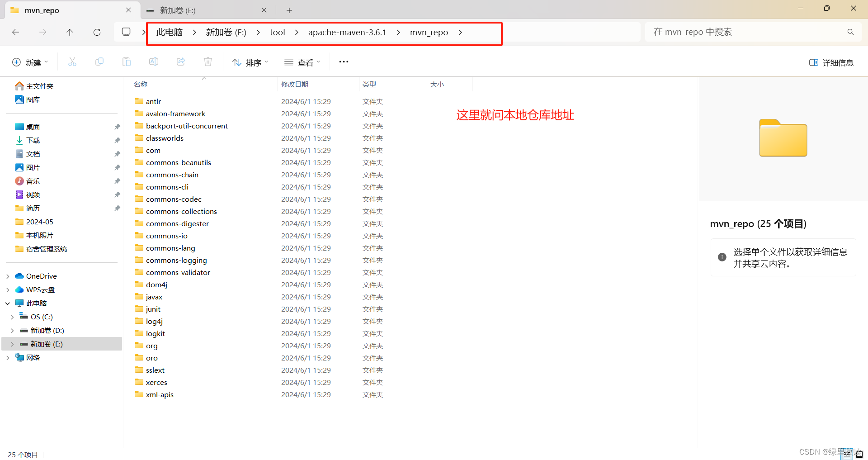The width and height of the screenshot is (868, 460).
Task: Click the Share icon in the toolbar
Action: click(181, 62)
